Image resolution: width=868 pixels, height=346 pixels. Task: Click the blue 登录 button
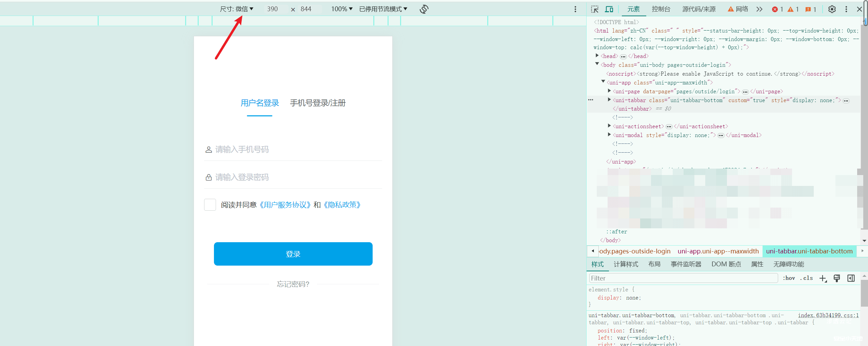293,254
